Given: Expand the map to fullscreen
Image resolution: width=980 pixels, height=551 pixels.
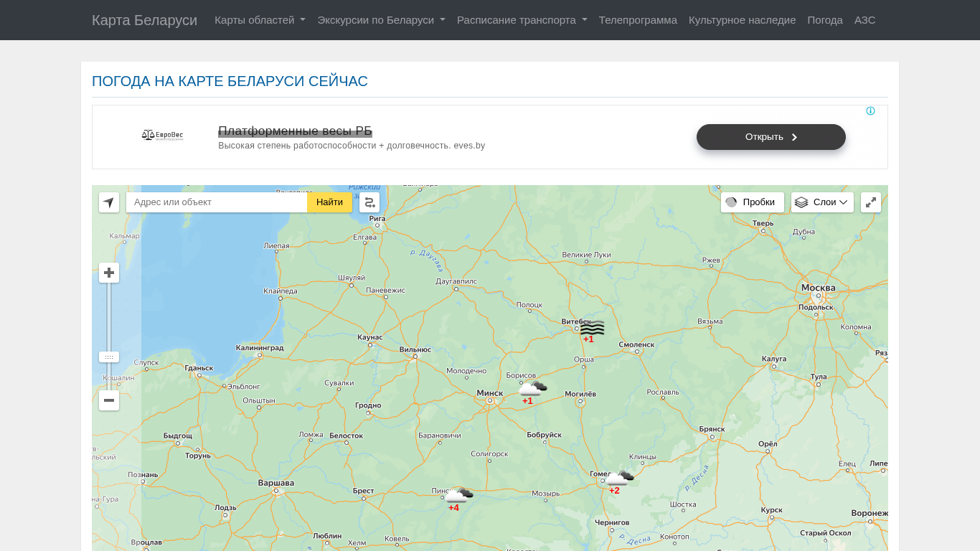Looking at the screenshot, I should pos(870,202).
